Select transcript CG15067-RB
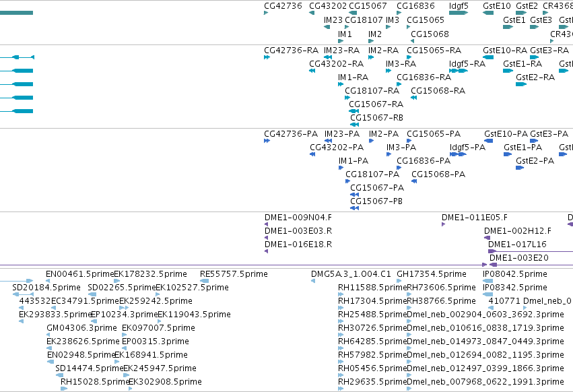Screen dimensions: 573x392 click(377, 118)
